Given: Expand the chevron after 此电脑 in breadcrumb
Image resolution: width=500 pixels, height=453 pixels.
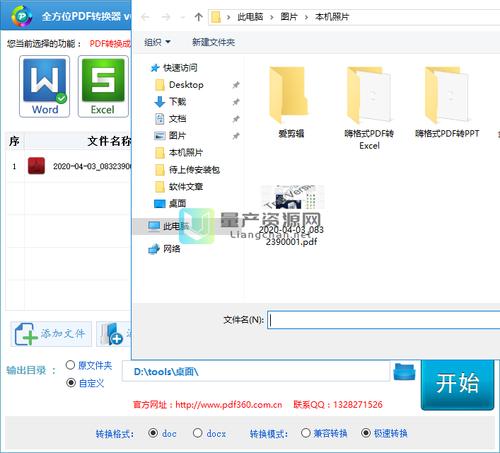Looking at the screenshot, I should pos(272,17).
